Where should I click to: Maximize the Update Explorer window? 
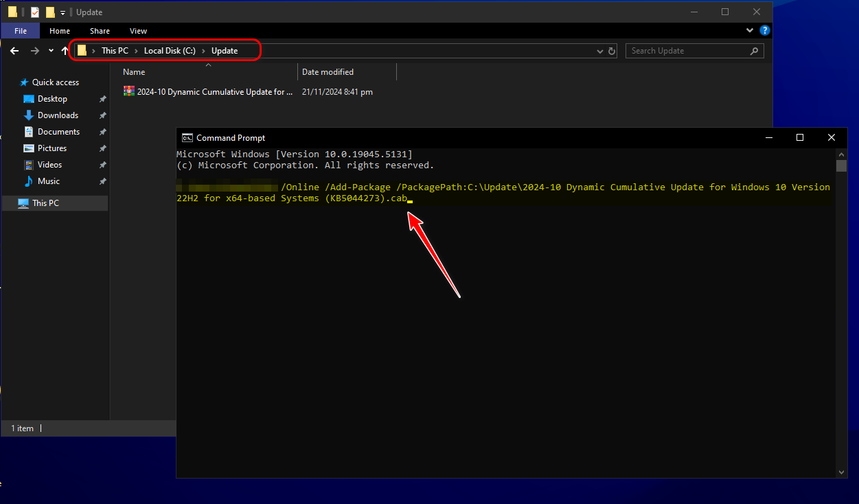coord(725,12)
